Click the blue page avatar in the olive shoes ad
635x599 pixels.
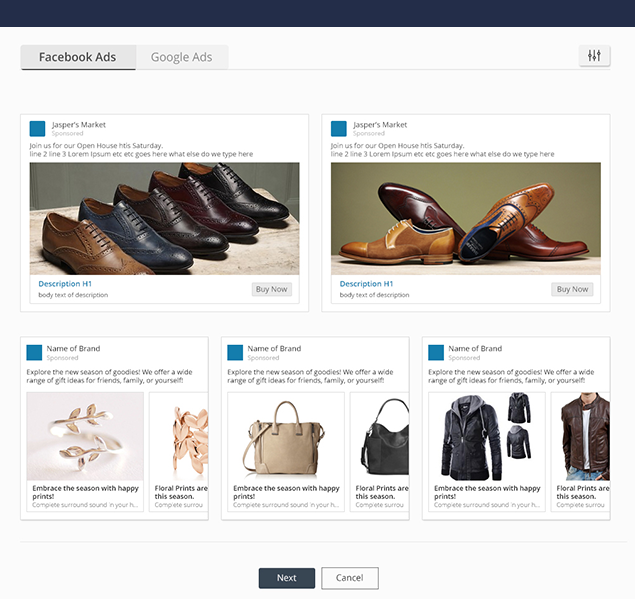click(339, 129)
